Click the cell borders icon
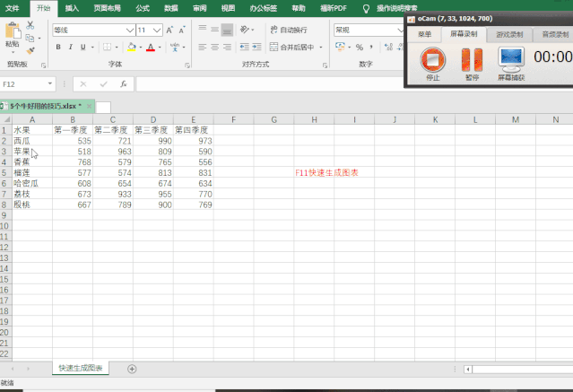Viewport: 573px width, 392px height. (107, 47)
